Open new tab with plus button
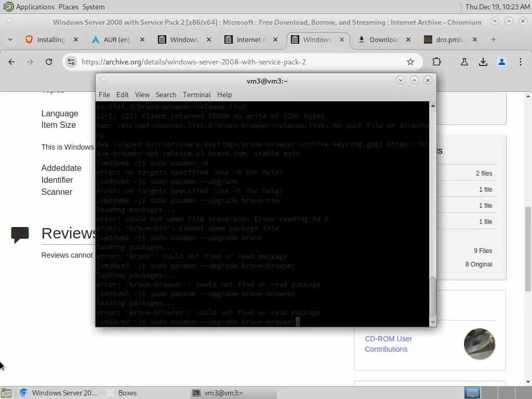This screenshot has height=399, width=532. 494,39
